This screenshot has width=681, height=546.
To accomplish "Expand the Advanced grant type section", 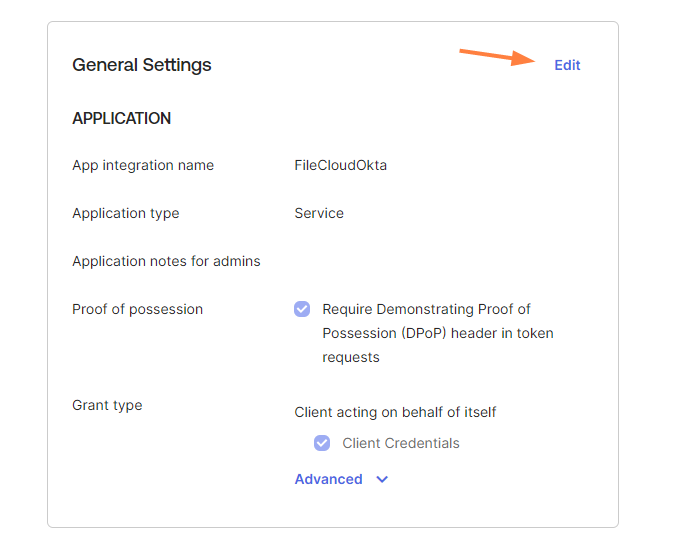I will pos(329,479).
